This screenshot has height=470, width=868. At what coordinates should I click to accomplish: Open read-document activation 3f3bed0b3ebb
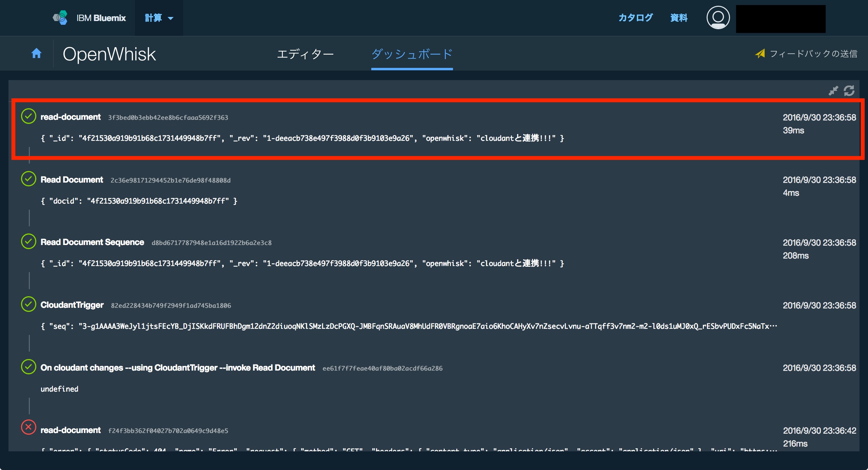pyautogui.click(x=71, y=117)
